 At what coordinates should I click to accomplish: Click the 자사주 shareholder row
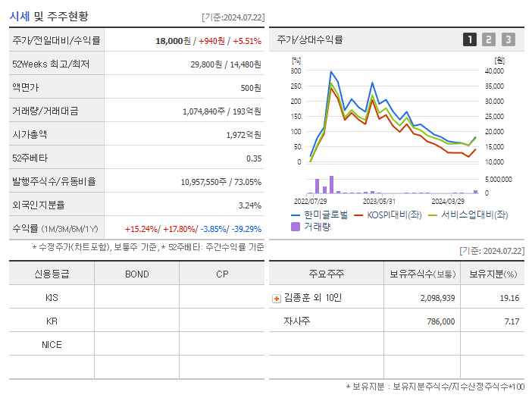pos(396,321)
